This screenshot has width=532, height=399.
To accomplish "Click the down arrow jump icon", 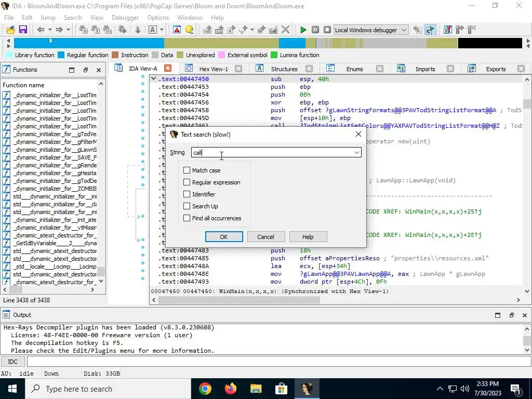I will [x=137, y=30].
